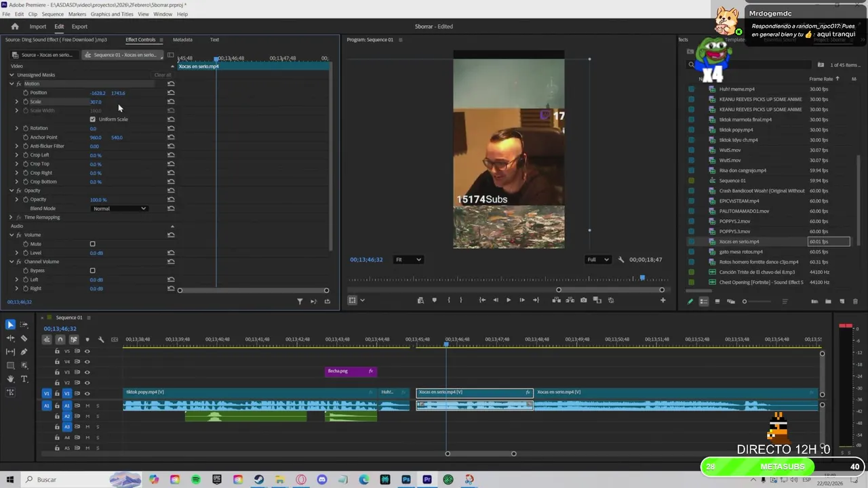
Task: Click the flecha.png clip on V3
Action: [351, 371]
